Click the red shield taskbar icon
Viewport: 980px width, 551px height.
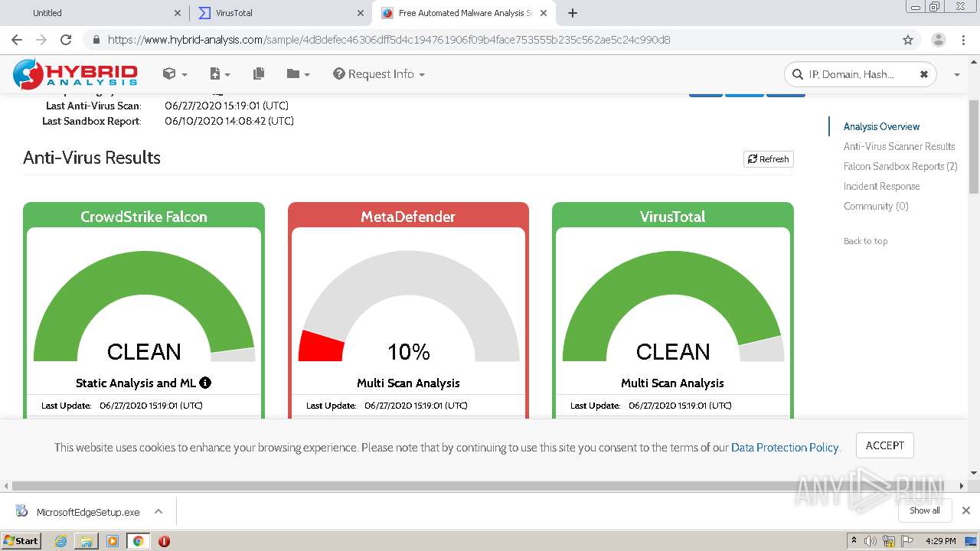tap(164, 541)
